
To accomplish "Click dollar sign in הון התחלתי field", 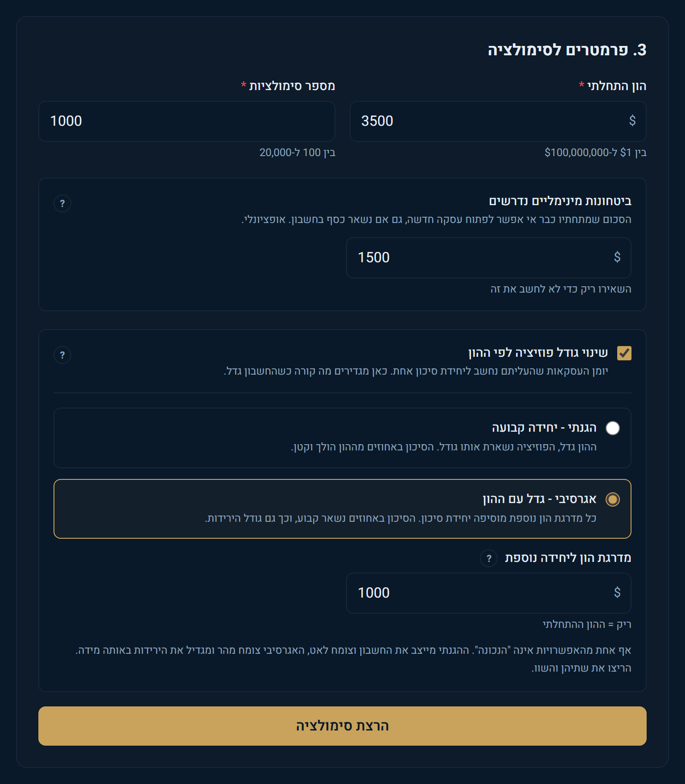I will (x=632, y=120).
